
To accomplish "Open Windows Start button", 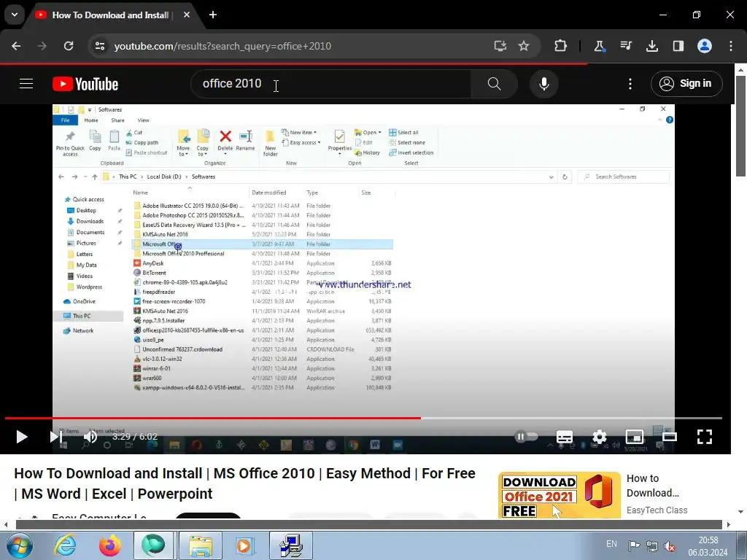I will click(x=20, y=545).
